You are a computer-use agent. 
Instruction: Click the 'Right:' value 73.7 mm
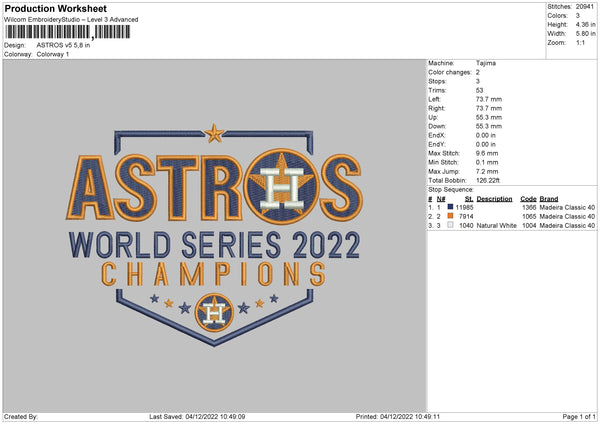pyautogui.click(x=489, y=108)
